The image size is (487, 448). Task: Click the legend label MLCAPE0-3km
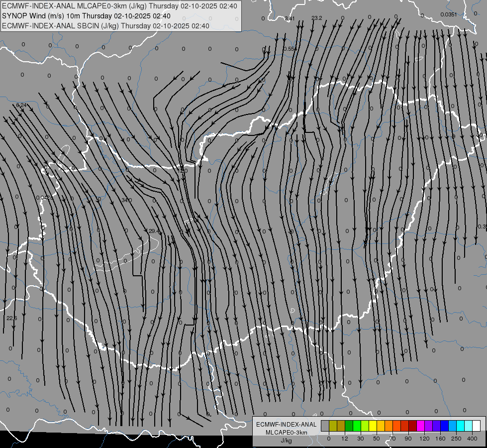click(286, 433)
